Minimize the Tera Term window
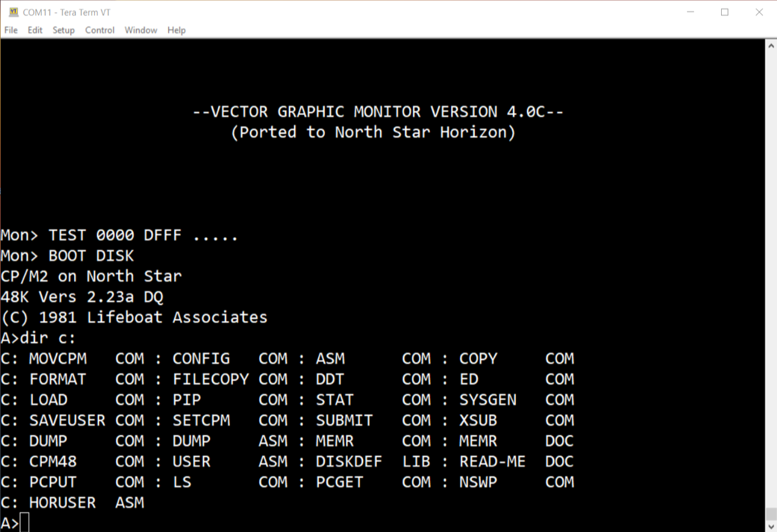Viewport: 777px width, 532px height. click(691, 12)
